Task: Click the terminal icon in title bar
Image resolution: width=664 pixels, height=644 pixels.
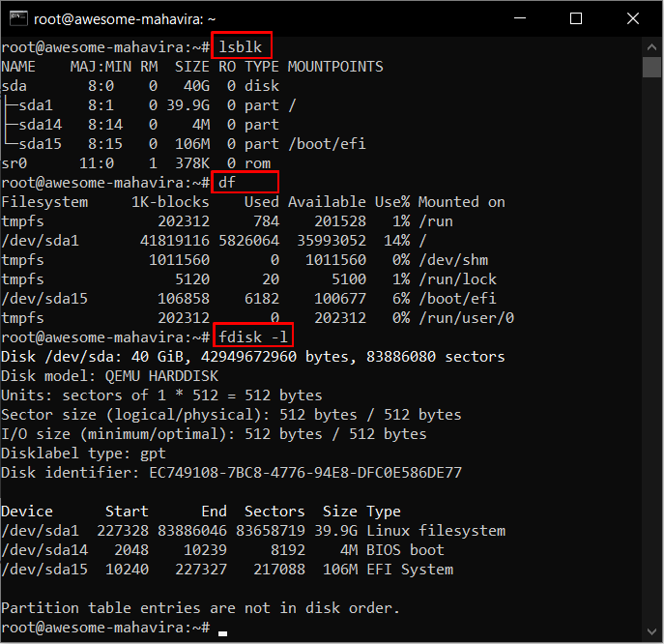Action: pyautogui.click(x=18, y=18)
